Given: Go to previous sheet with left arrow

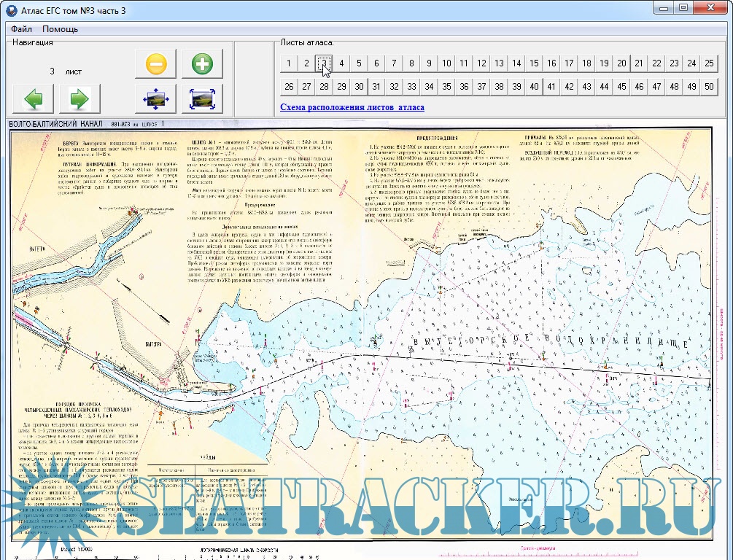Looking at the screenshot, I should click(33, 98).
